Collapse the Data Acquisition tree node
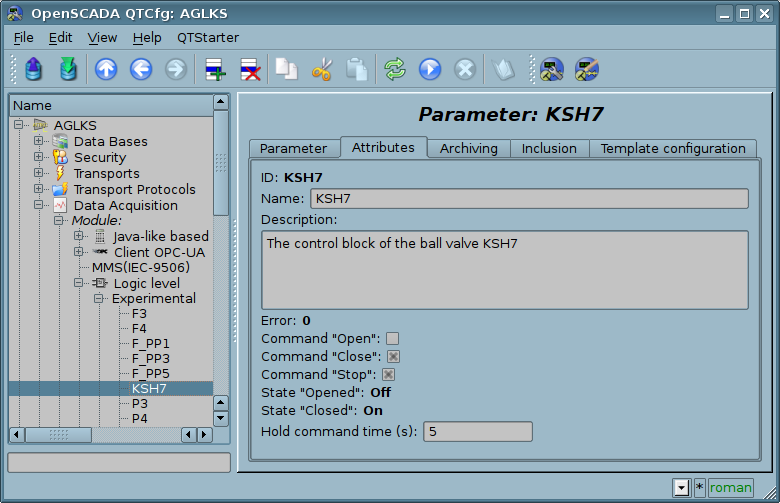The width and height of the screenshot is (780, 503). 39,206
